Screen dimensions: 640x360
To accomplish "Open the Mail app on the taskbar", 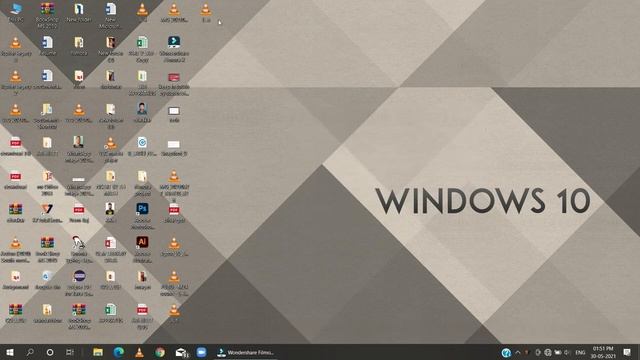I will (181, 352).
